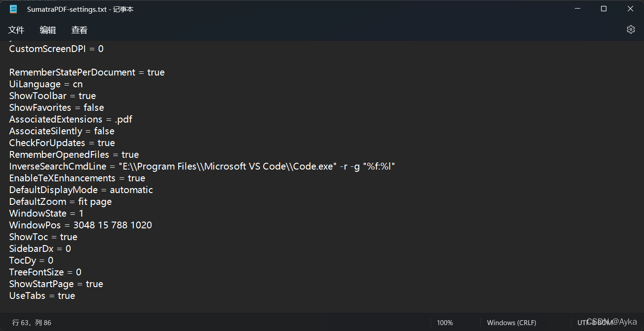644x331 pixels.
Task: Click the RememberOpenedFiles = true line
Action: pyautogui.click(x=74, y=155)
